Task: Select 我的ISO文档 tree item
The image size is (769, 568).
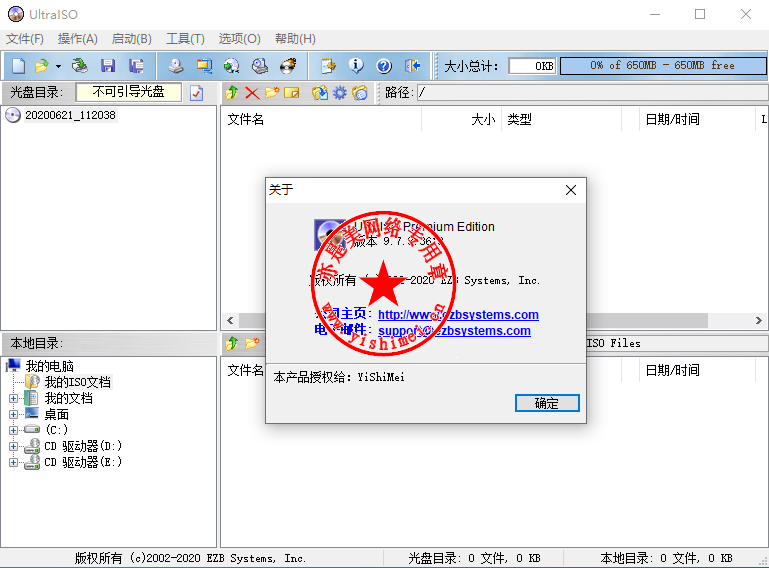Action: [x=77, y=382]
